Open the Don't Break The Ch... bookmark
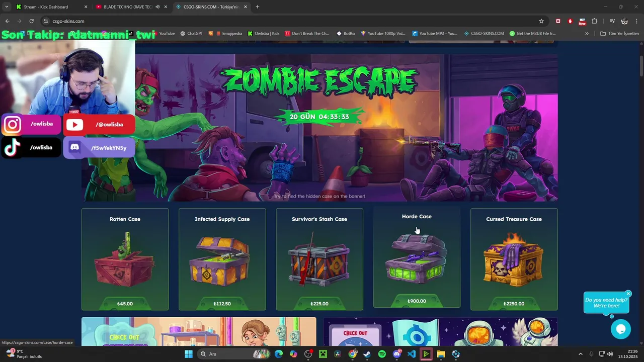This screenshot has height=362, width=644. pyautogui.click(x=307, y=34)
